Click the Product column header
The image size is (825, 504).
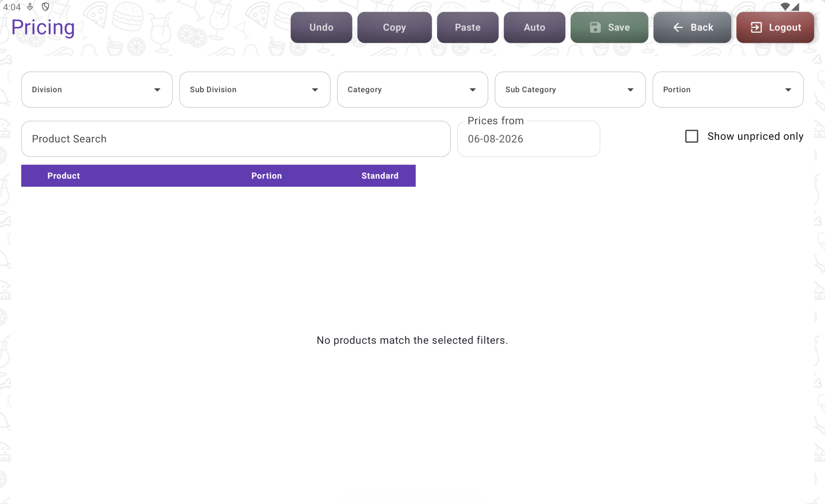coord(64,176)
